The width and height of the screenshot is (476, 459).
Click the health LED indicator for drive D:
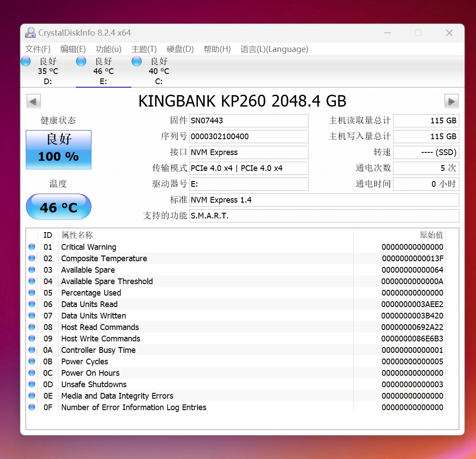[26, 61]
